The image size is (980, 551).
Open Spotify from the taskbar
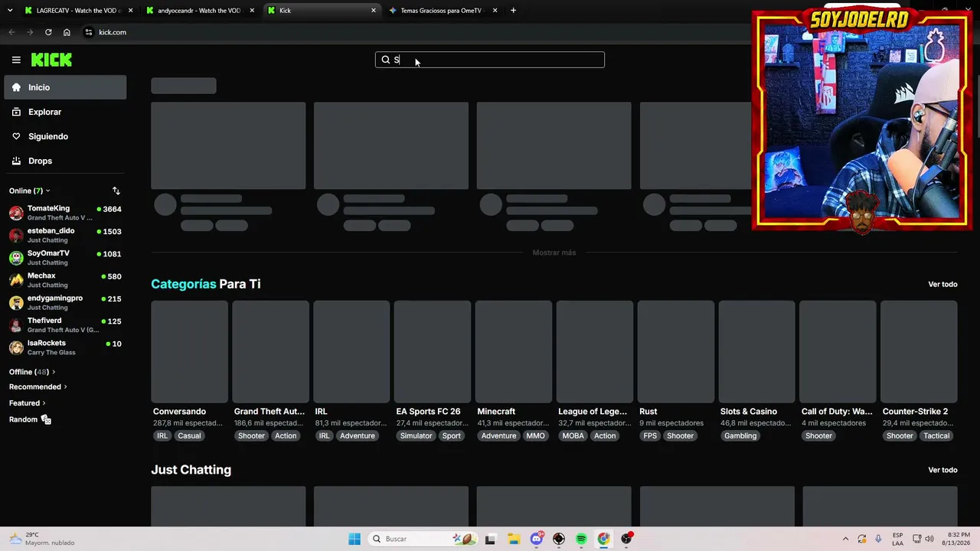point(581,539)
